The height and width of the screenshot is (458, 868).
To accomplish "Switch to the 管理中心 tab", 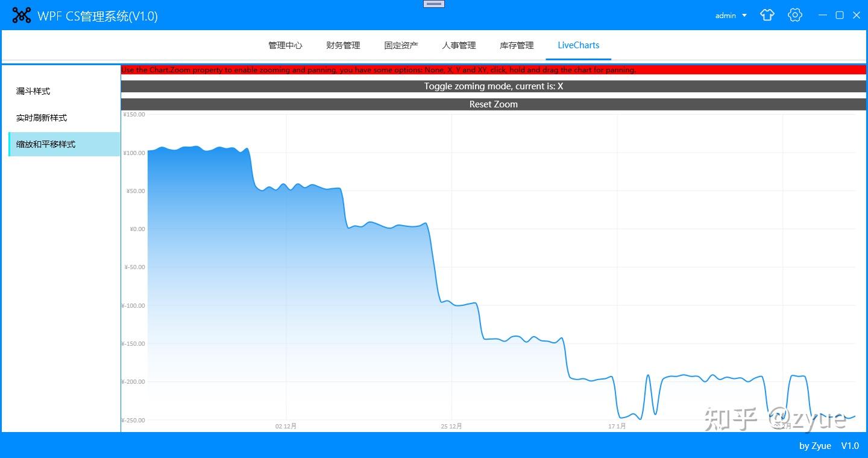I will (x=285, y=45).
